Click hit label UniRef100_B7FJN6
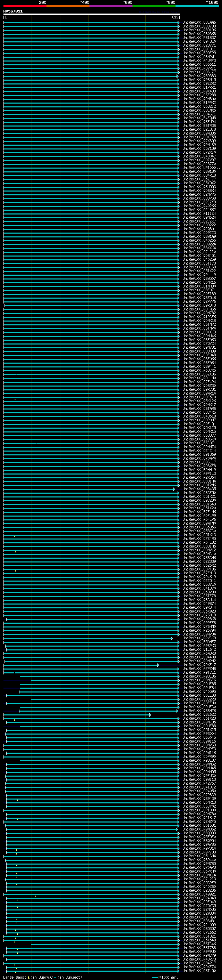This screenshot has height=980, width=222. point(199,512)
